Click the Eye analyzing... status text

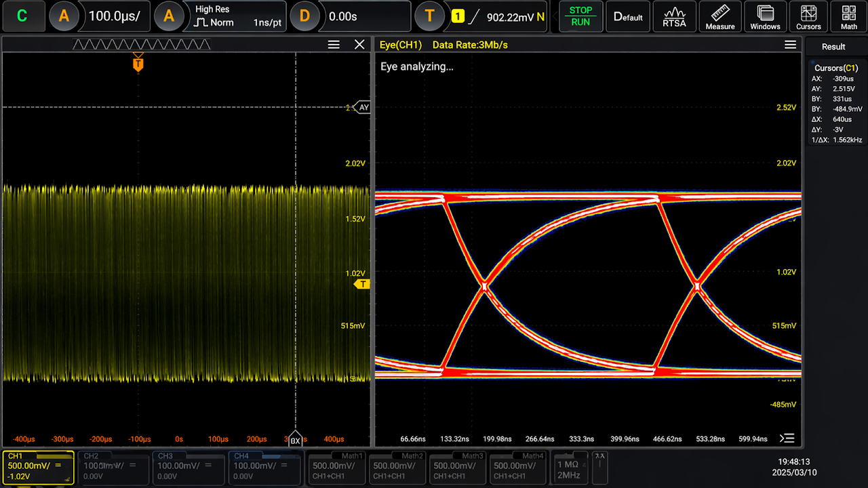pos(416,66)
